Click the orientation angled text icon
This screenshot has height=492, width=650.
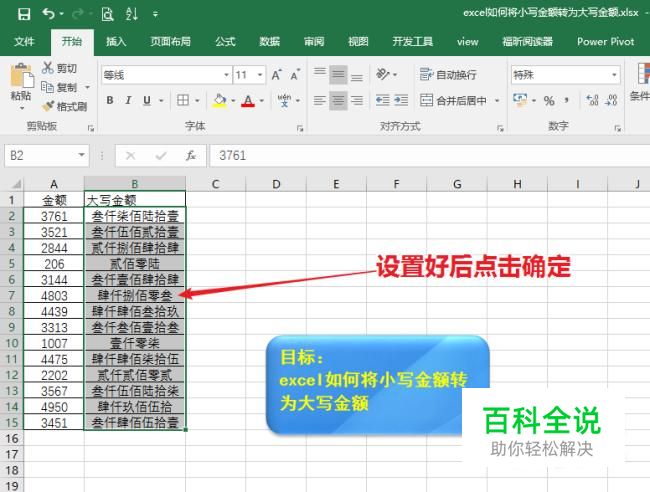(x=383, y=75)
